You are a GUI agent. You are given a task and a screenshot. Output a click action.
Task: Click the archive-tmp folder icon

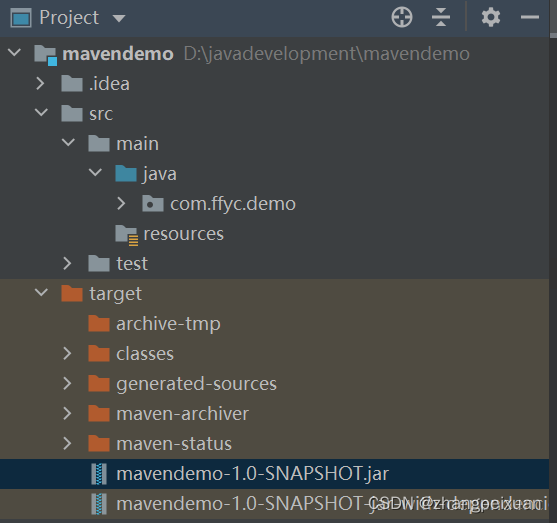pyautogui.click(x=99, y=323)
